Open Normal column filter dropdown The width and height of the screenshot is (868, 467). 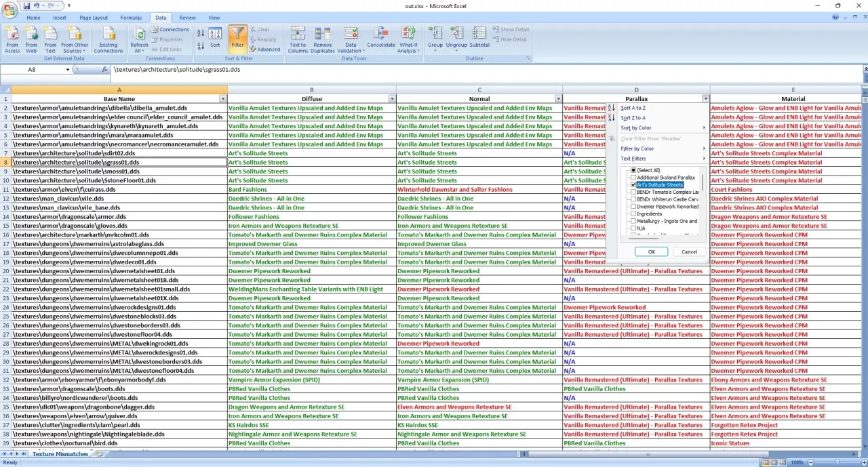point(558,99)
